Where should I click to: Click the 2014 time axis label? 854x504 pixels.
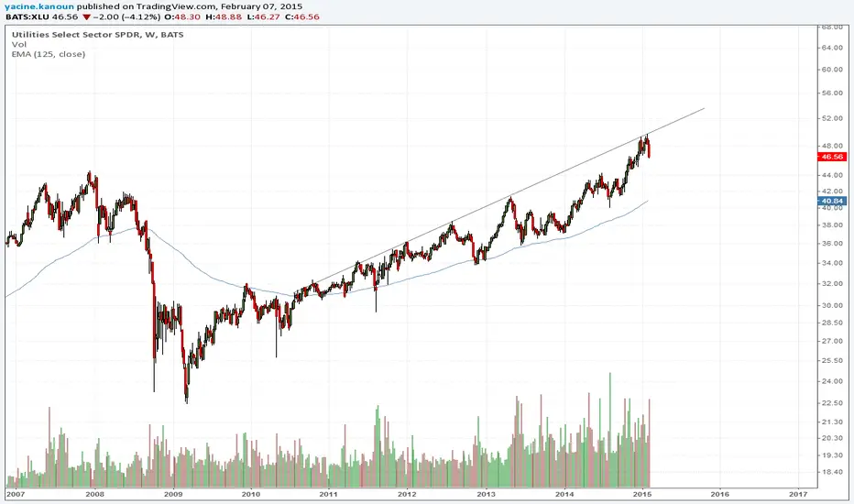coord(564,494)
